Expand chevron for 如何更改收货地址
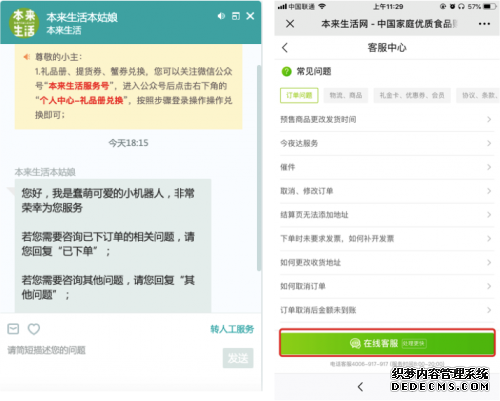This screenshot has height=401, width=500. point(489,262)
